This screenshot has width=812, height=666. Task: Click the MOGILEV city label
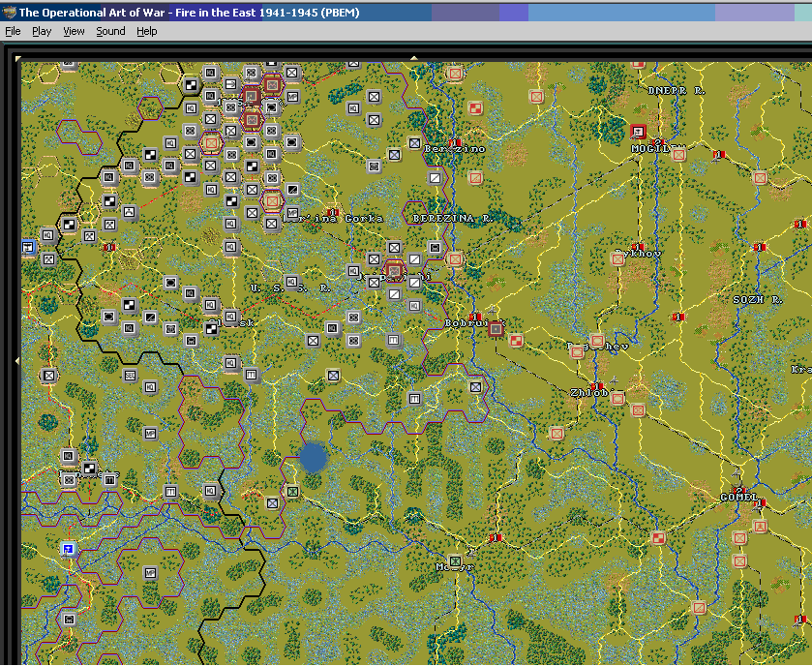click(658, 149)
